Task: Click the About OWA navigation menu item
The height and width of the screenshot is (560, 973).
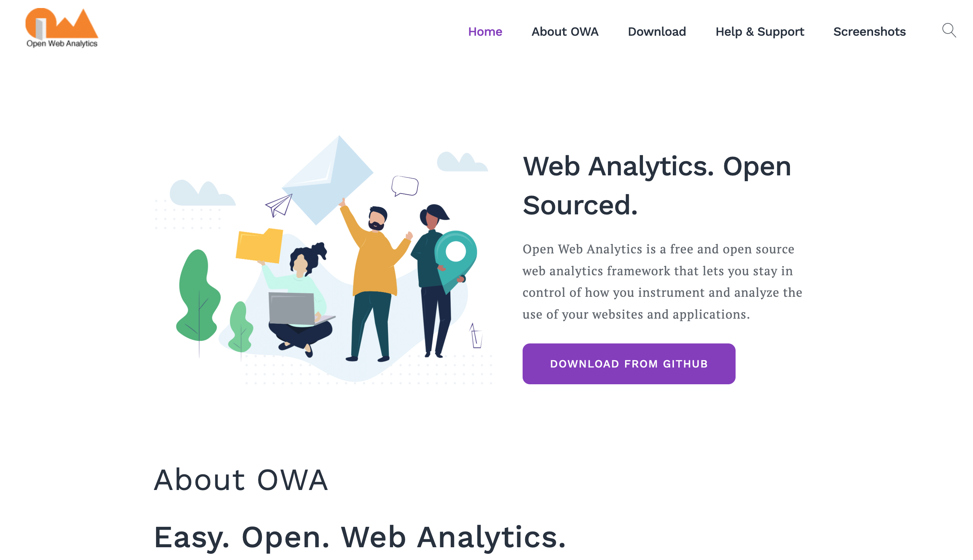Action: point(565,31)
